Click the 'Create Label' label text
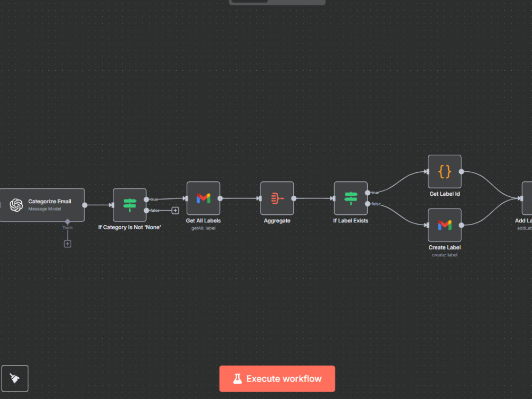This screenshot has width=532, height=399. 444,247
